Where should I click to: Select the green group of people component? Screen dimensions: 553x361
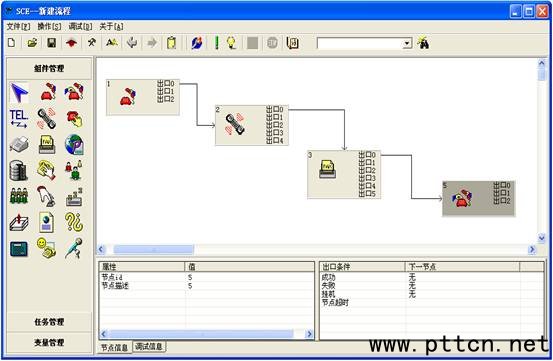coord(19,196)
